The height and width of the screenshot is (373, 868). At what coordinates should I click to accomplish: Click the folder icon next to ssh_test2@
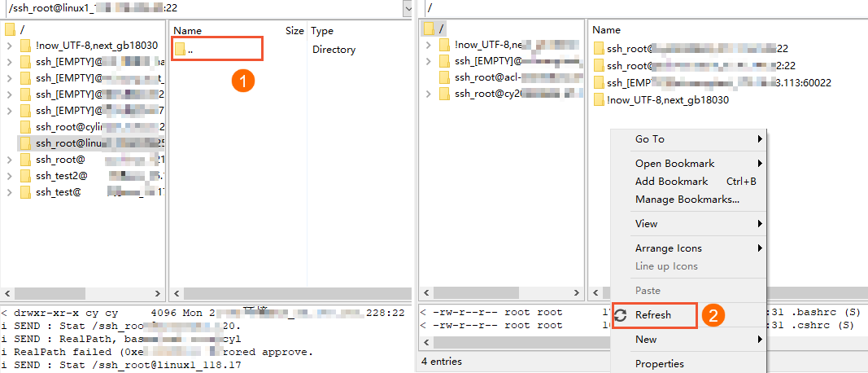25,176
